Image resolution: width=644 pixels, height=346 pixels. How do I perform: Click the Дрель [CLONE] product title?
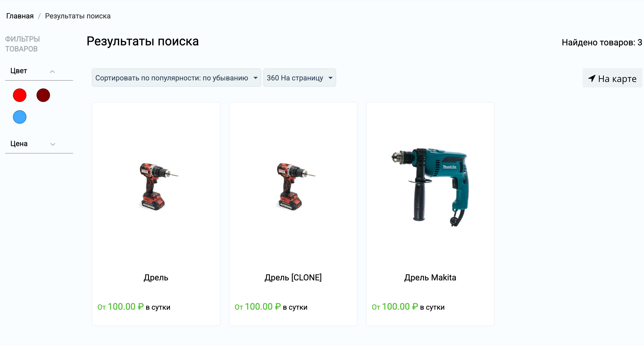(x=293, y=278)
